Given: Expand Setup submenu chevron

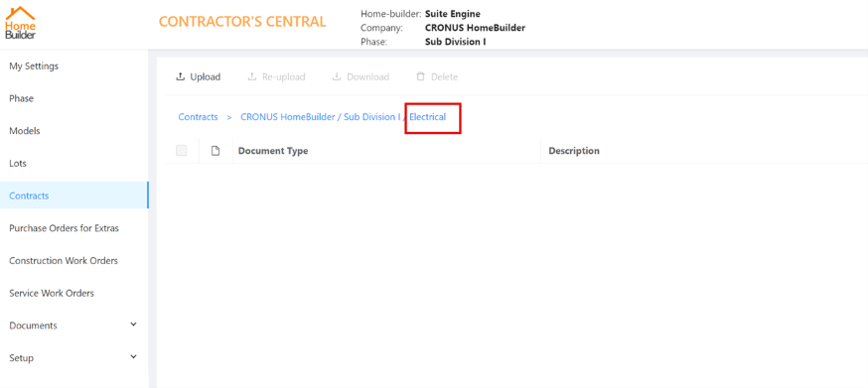Looking at the screenshot, I should (x=133, y=357).
